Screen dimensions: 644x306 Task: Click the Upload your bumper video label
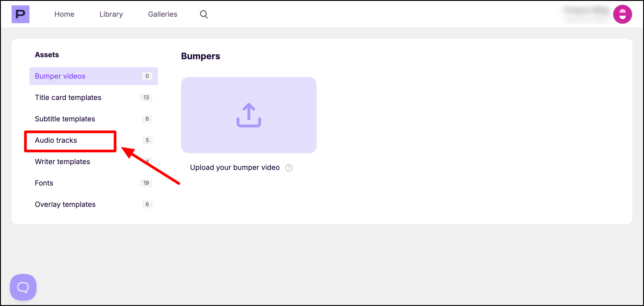[x=235, y=167]
